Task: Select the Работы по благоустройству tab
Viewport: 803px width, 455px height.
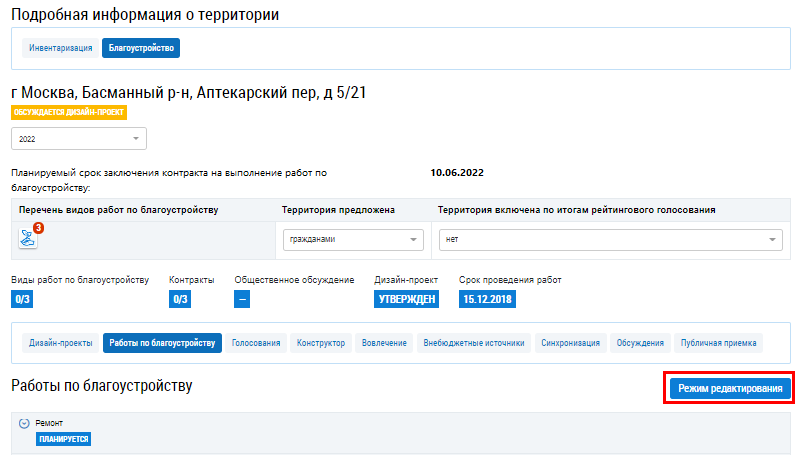Action: (x=162, y=343)
